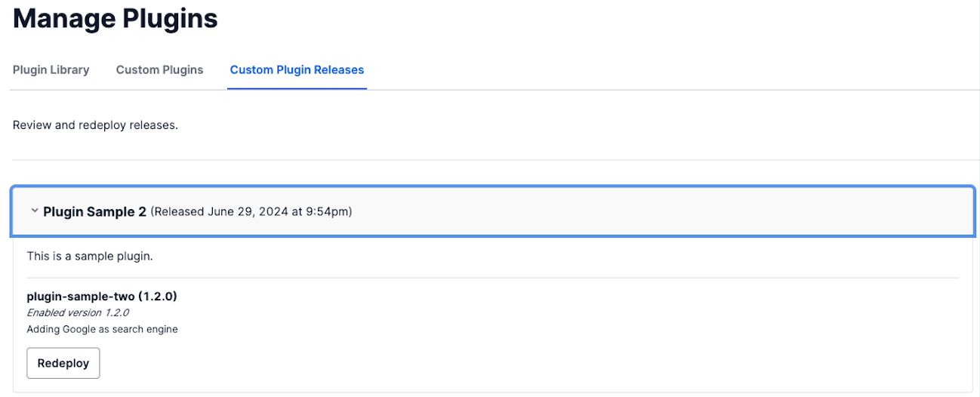Click the 'This is a sample plugin.' description
The width and height of the screenshot is (980, 397).
[x=90, y=256]
